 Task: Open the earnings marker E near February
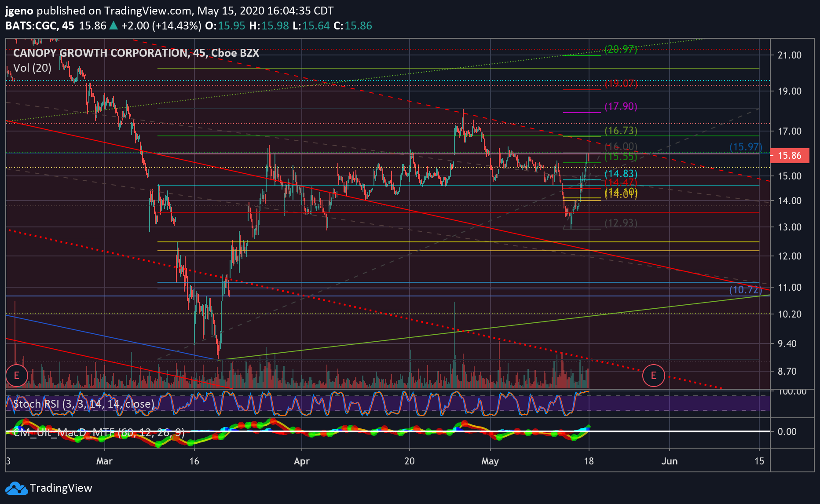pyautogui.click(x=17, y=375)
